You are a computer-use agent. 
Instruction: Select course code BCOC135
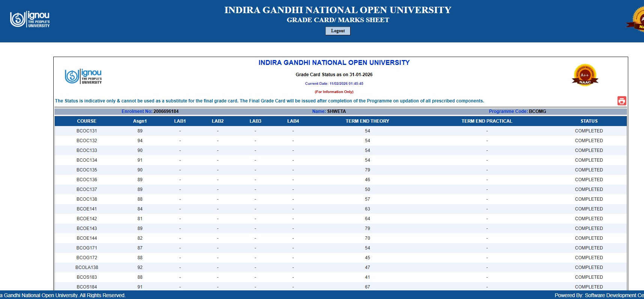pos(87,170)
